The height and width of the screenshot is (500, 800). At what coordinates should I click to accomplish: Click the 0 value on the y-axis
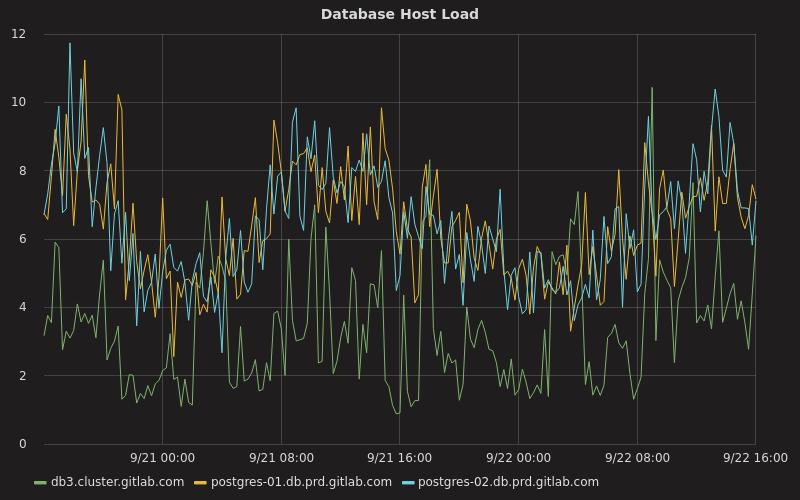click(23, 444)
